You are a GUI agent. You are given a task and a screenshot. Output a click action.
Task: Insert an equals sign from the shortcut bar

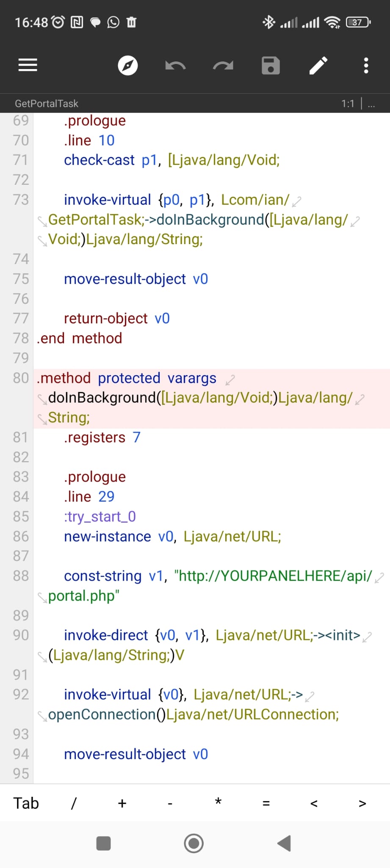click(x=266, y=803)
